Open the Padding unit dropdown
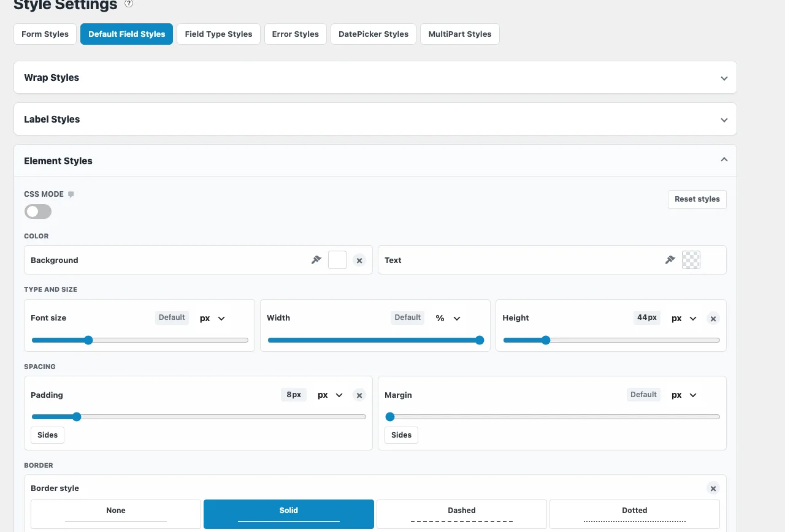 pos(331,395)
